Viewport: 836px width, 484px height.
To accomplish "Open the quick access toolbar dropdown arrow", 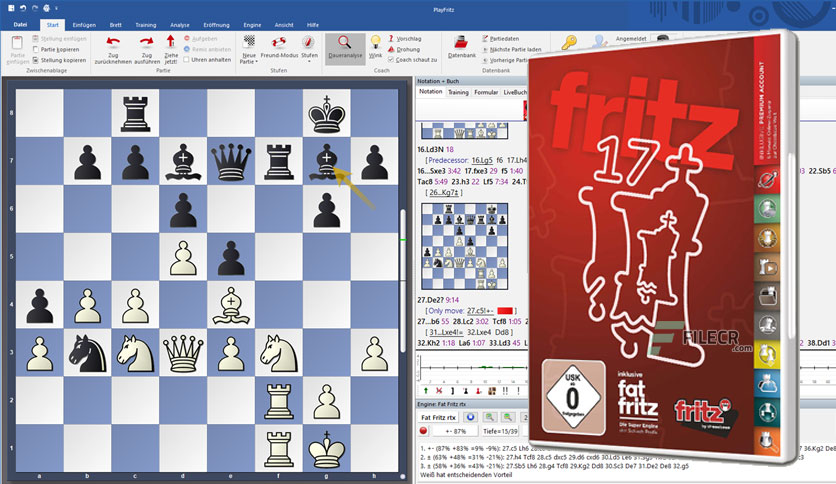I will 56,9.
